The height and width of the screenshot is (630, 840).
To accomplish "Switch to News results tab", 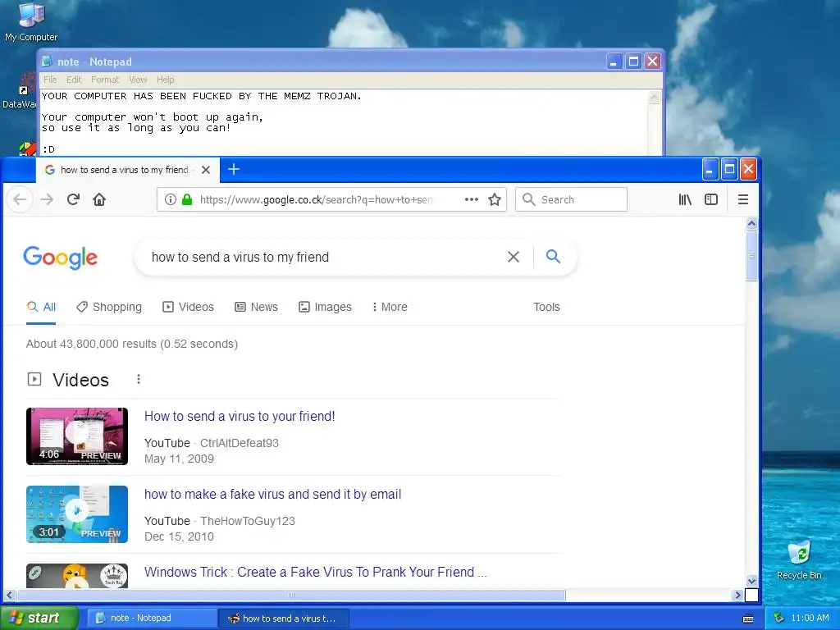I will click(257, 307).
